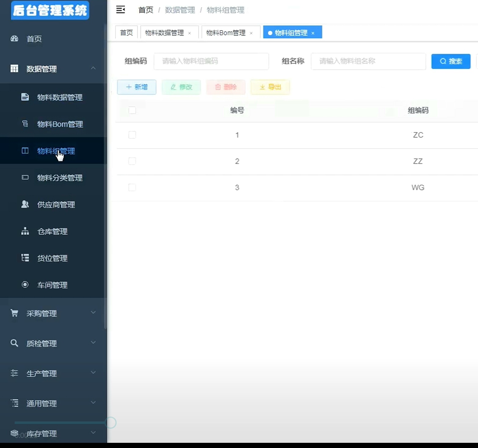Expand the 质检管理 submenu
Screen dimensions: 478x448
click(93, 343)
